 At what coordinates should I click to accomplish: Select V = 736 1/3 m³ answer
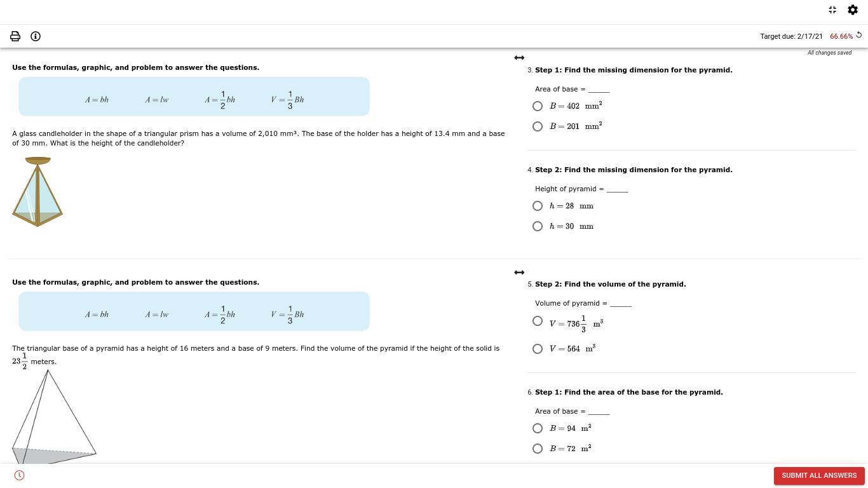tap(538, 322)
